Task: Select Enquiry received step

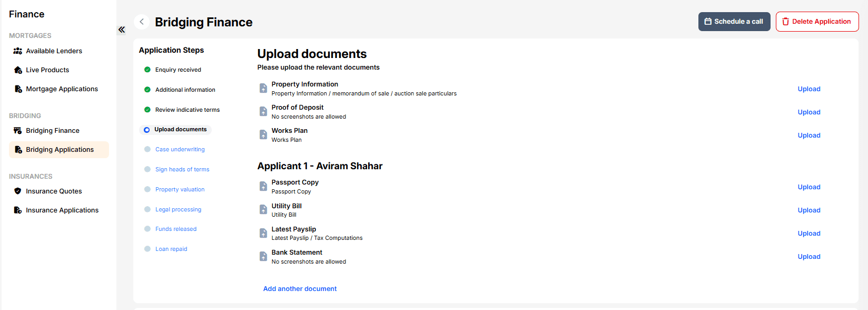Action: click(x=178, y=70)
